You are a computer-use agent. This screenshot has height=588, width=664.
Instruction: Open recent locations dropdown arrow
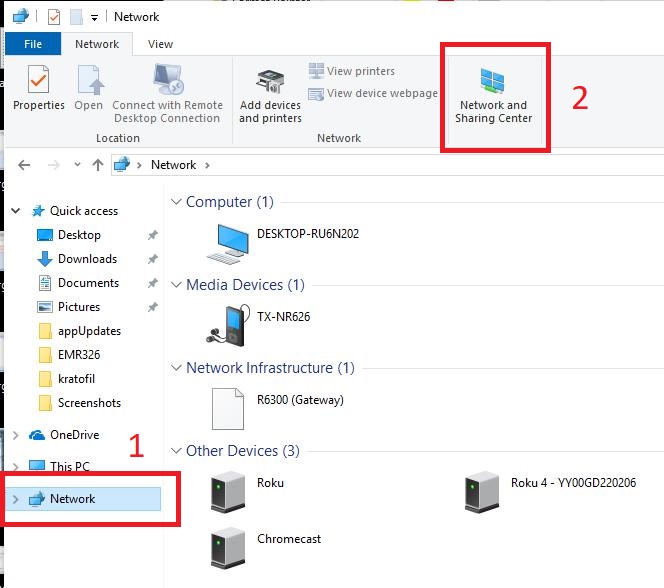coord(77,164)
